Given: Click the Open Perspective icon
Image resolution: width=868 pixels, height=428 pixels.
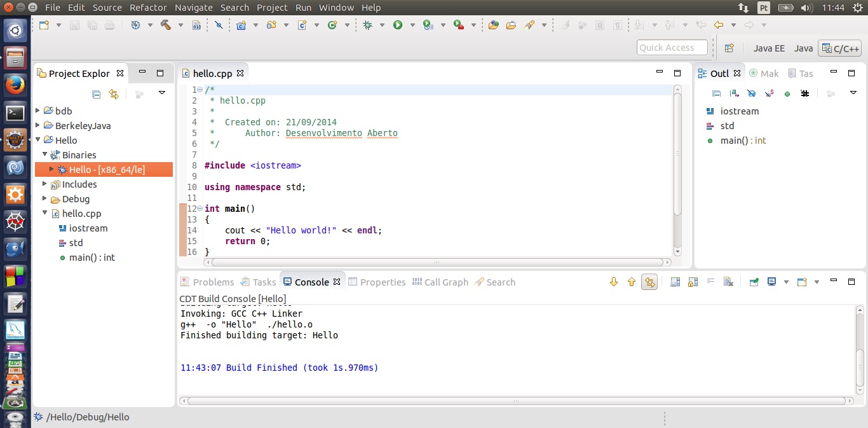Looking at the screenshot, I should click(729, 48).
